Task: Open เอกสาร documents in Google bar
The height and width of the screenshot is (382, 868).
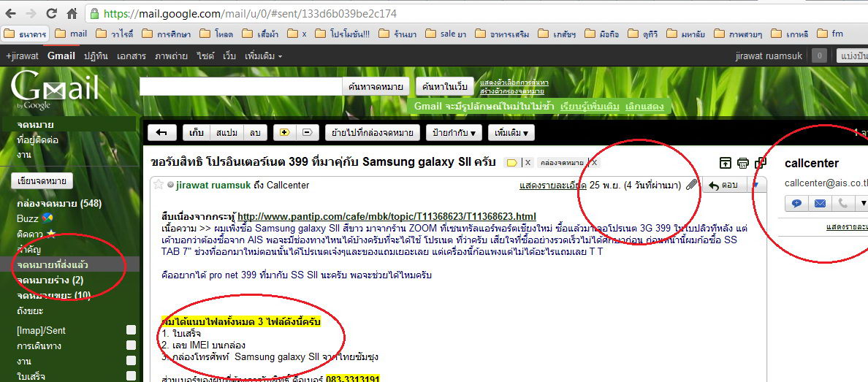Action: tap(130, 56)
